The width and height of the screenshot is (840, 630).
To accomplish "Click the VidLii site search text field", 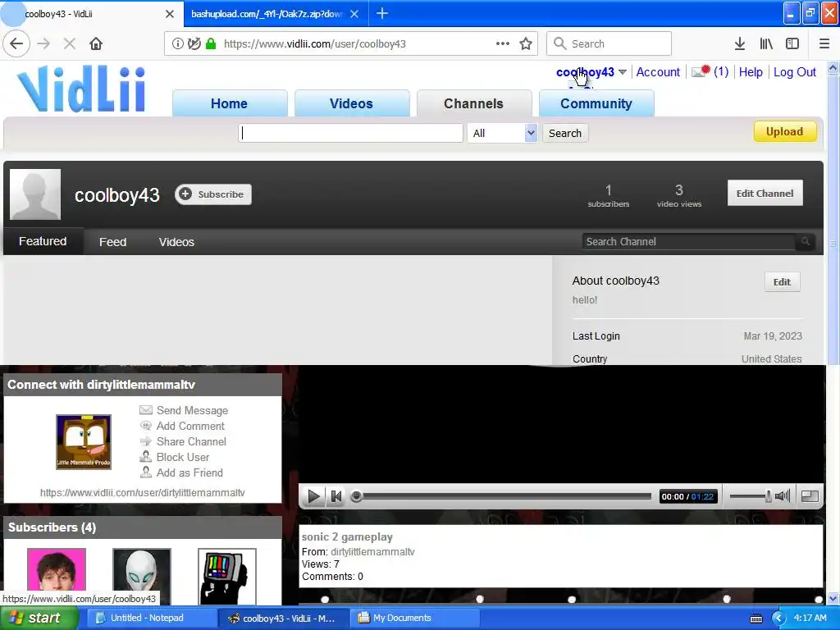I will point(350,133).
